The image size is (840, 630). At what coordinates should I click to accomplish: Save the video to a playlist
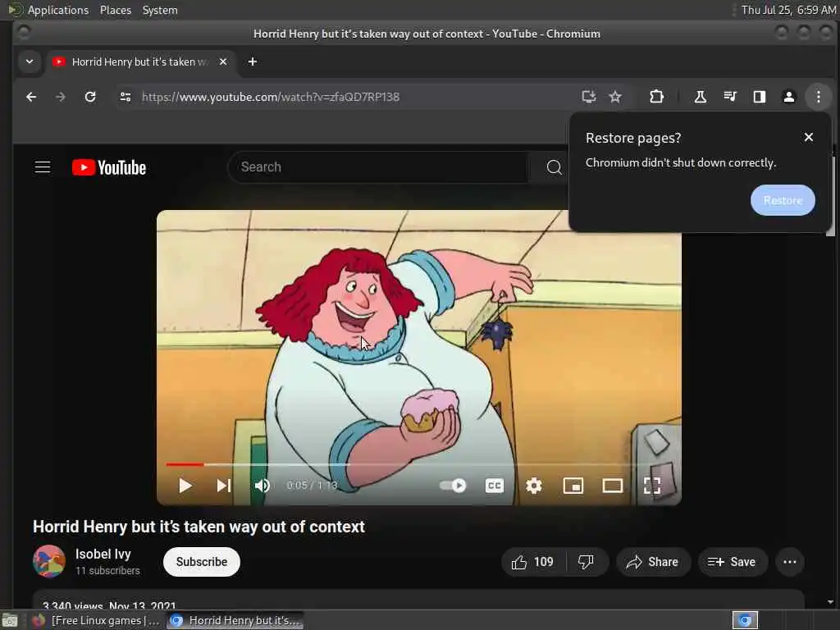click(733, 562)
